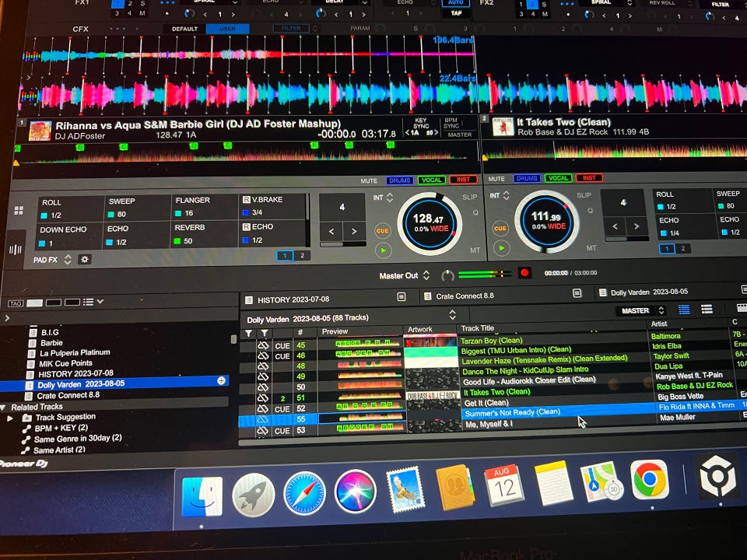Toggle INST stem on deck 1
The image size is (747, 560).
pyautogui.click(x=463, y=180)
